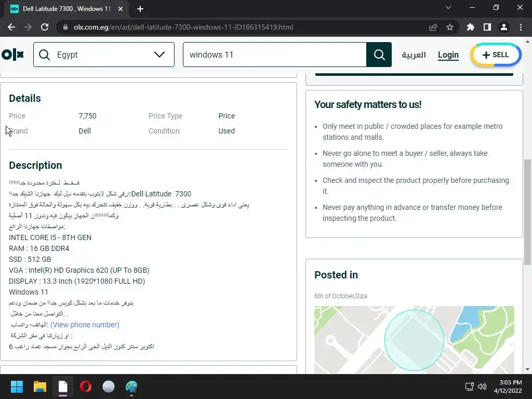Open File Explorer from the taskbar
Viewport: 532px width, 399px height.
pyautogui.click(x=39, y=387)
